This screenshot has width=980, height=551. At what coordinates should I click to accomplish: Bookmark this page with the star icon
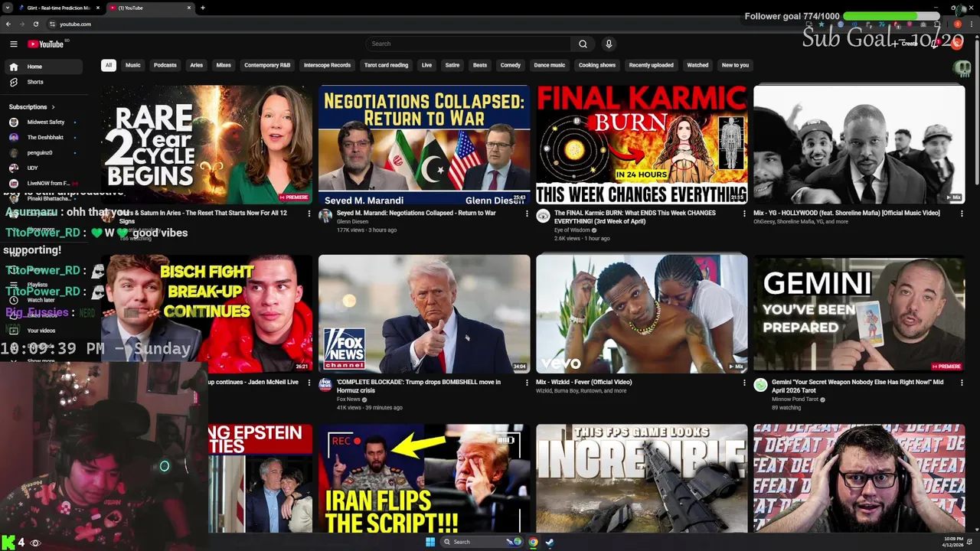click(822, 24)
